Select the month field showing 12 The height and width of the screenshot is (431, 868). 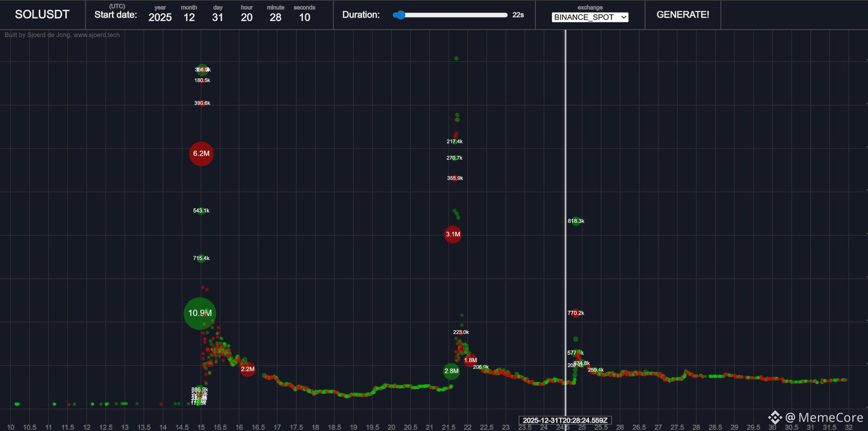tap(189, 17)
